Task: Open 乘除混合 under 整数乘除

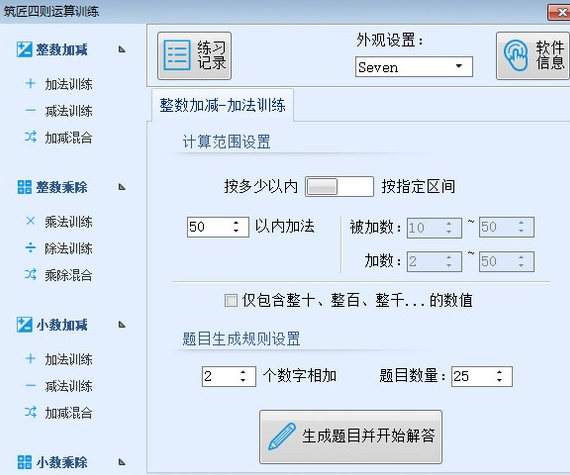Action: click(x=68, y=275)
